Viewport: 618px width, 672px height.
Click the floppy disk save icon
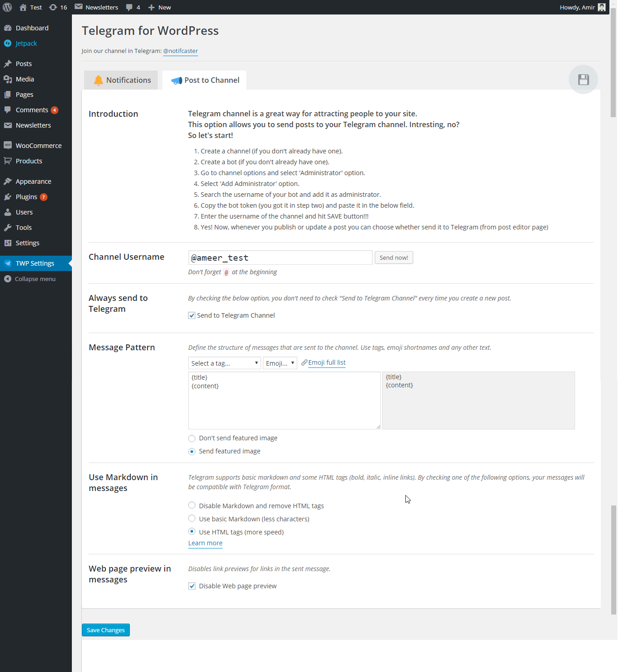tap(584, 80)
